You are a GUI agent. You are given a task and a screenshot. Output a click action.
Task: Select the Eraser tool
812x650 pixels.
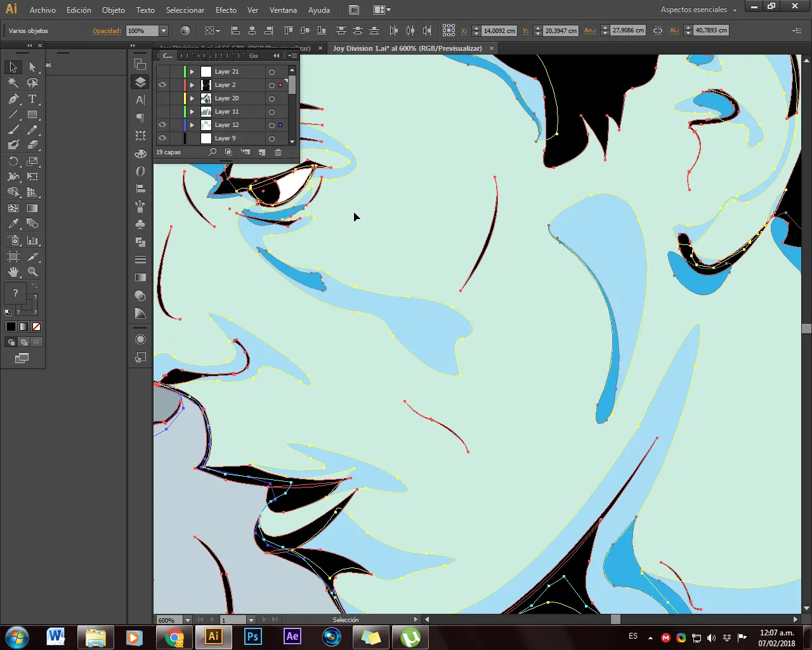coord(33,145)
